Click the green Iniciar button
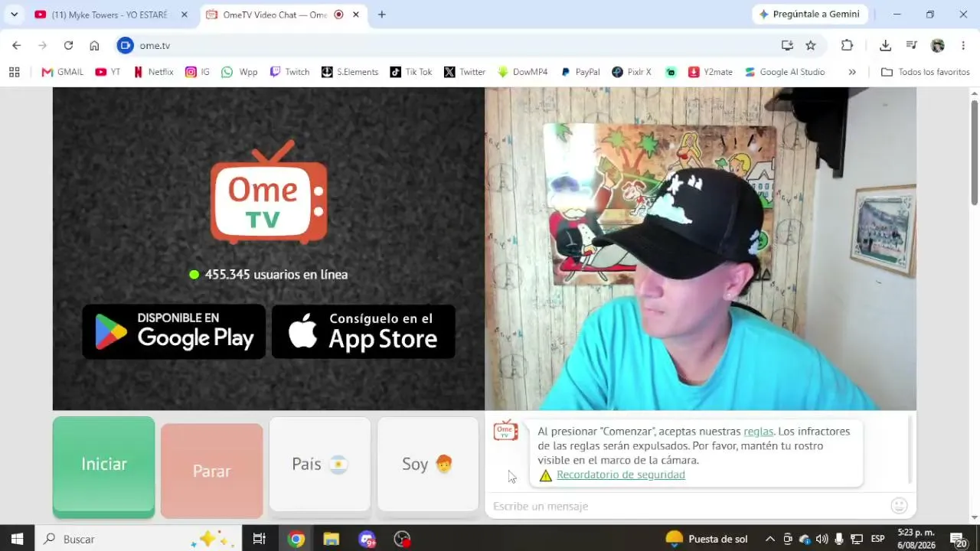Viewport: 980px width, 551px height. click(104, 467)
